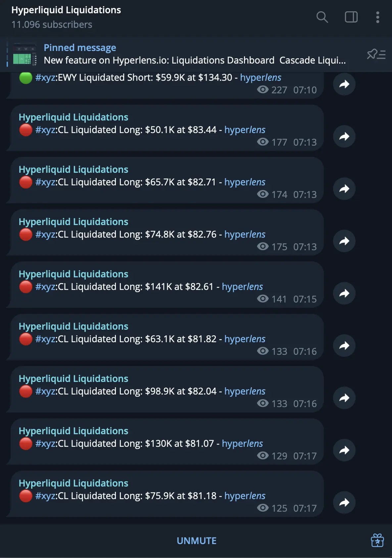Viewport: 392px width, 558px height.
Task: Forward the $141K at $82.61 message
Action: point(344,293)
